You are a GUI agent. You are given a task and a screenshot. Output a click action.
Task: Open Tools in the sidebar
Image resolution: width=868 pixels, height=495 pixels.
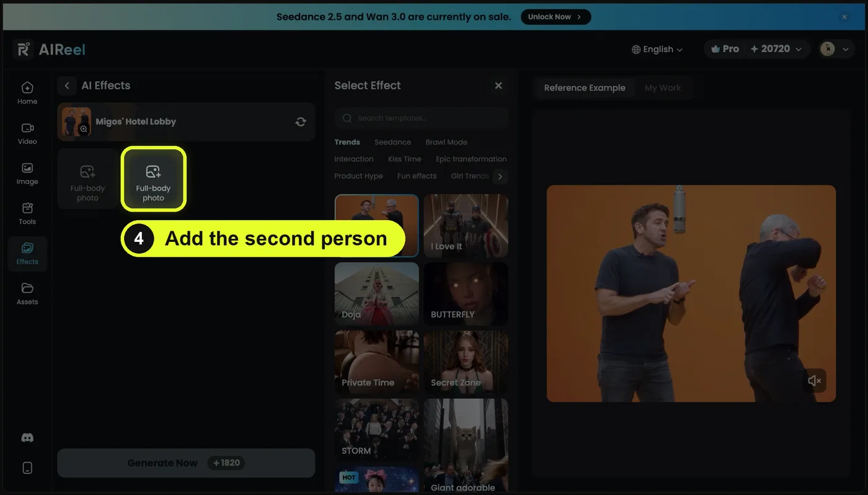(27, 213)
